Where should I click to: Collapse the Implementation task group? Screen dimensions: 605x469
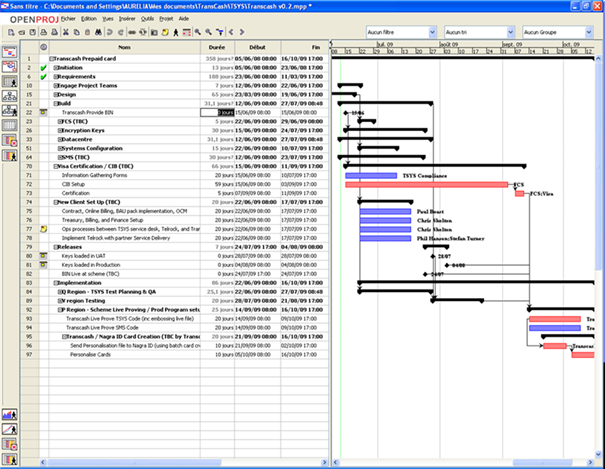point(56,283)
